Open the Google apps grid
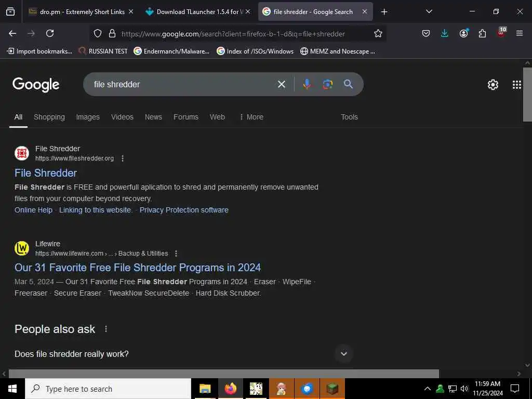The width and height of the screenshot is (532, 399). (517, 85)
